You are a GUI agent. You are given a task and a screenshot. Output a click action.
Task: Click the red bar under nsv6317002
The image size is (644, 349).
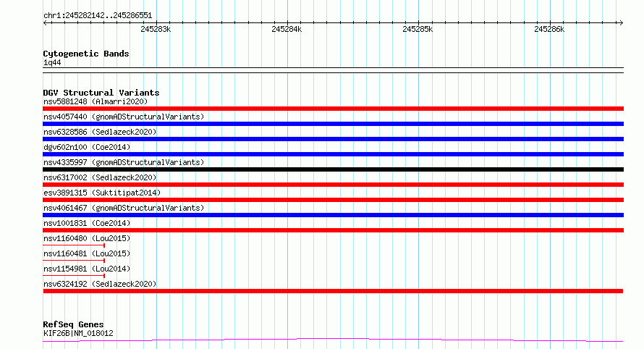pos(333,185)
